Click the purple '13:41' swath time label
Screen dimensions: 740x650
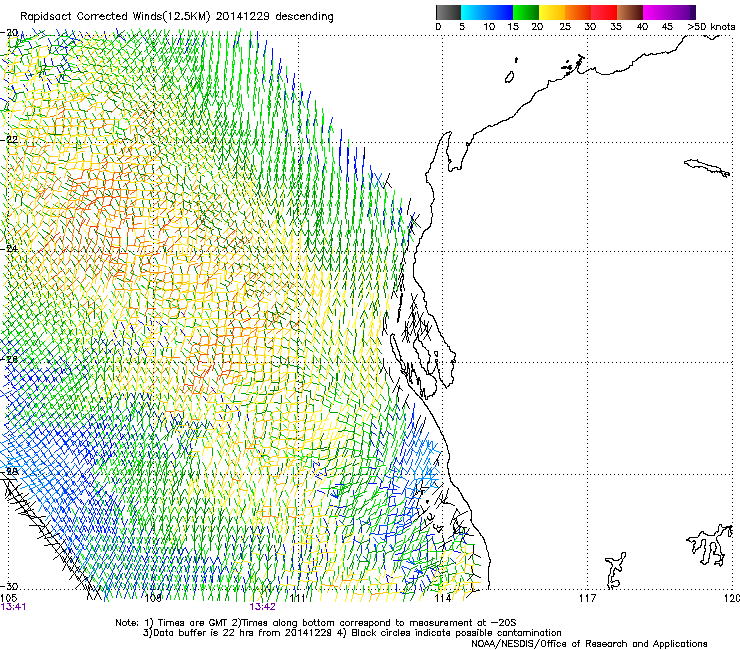point(13,607)
